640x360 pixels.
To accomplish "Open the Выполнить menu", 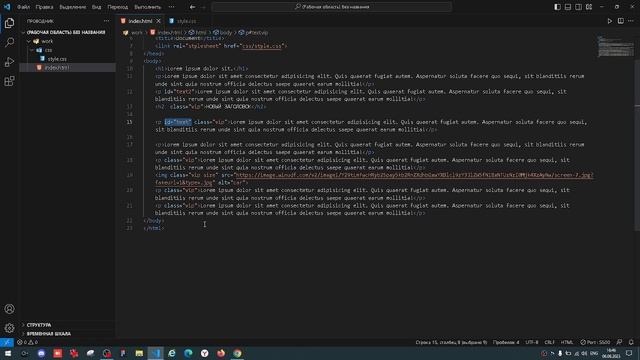I will point(147,7).
